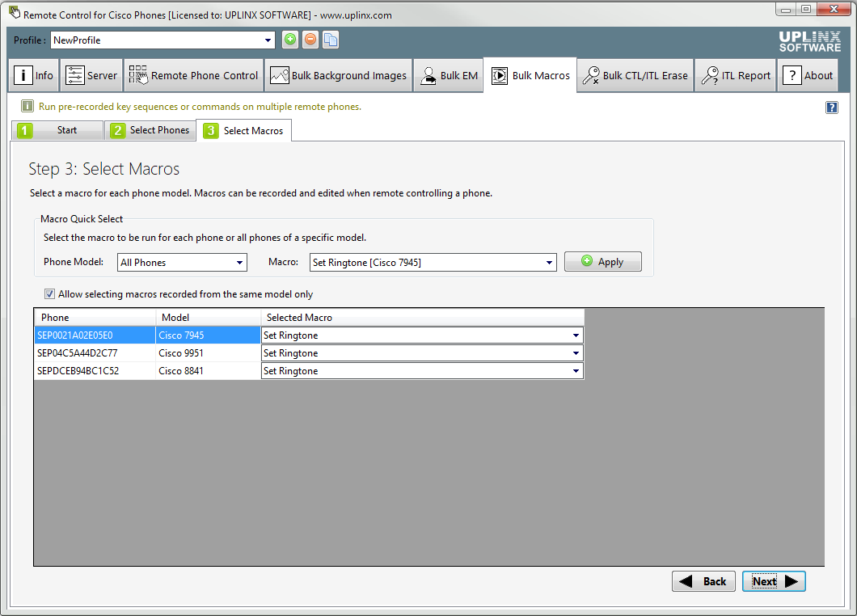Select phone SEPDCEB94BC1C52

95,370
